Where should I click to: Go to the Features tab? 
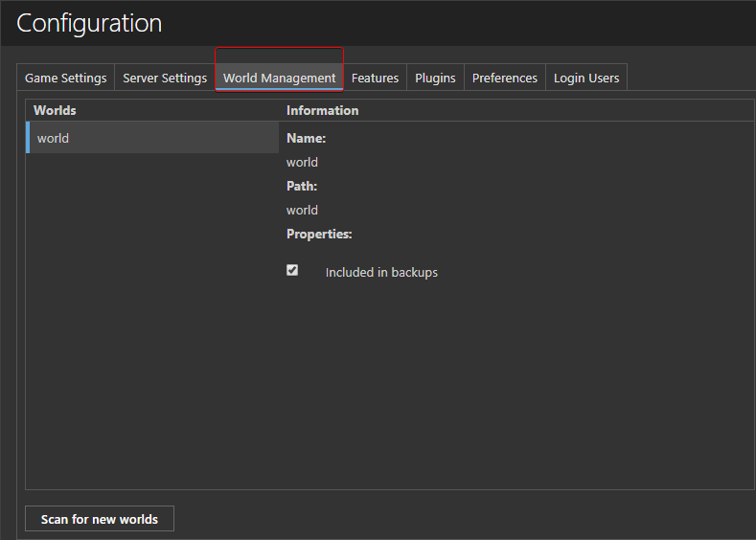coord(375,78)
